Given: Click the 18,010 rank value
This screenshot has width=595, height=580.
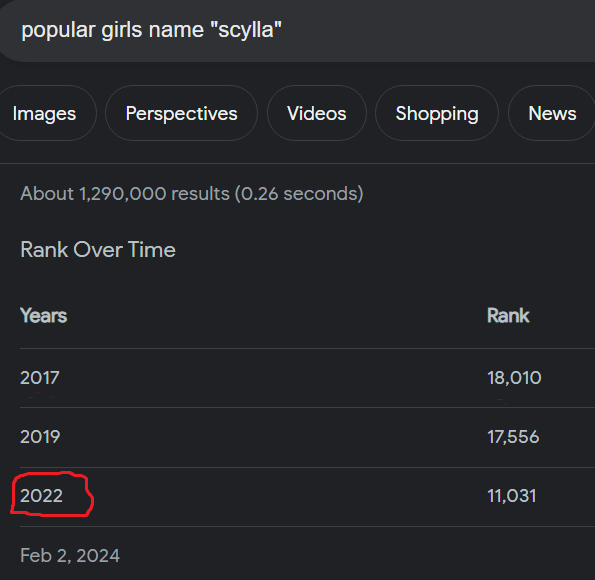Looking at the screenshot, I should point(514,378).
